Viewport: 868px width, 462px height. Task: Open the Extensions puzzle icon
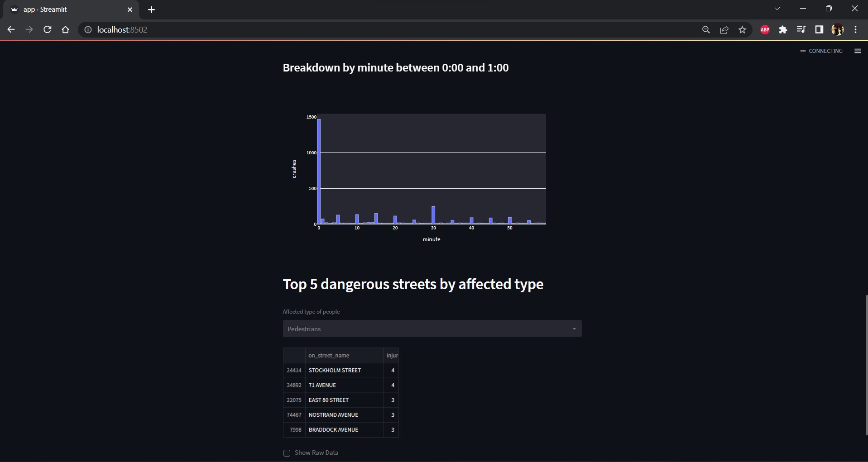[x=783, y=30]
